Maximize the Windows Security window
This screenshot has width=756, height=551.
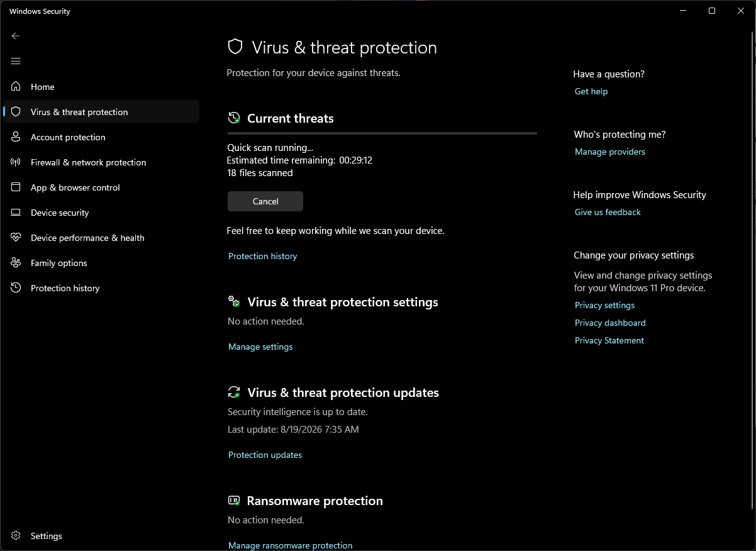712,11
